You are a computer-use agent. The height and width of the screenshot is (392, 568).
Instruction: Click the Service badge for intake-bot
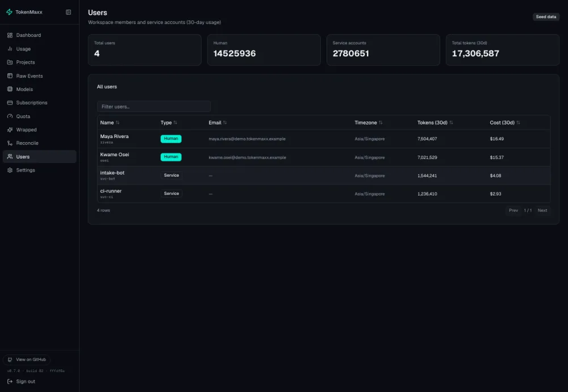pyautogui.click(x=172, y=176)
